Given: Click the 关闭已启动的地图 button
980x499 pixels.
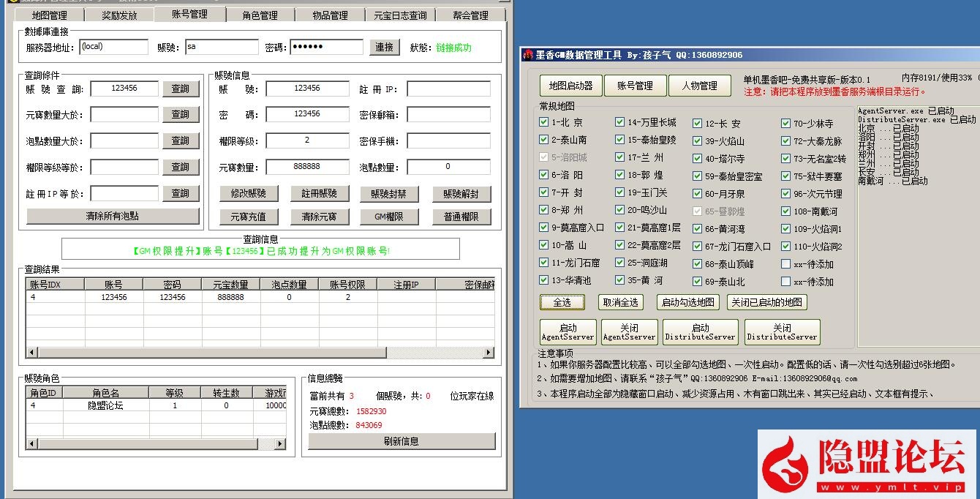Looking at the screenshot, I should tap(767, 302).
